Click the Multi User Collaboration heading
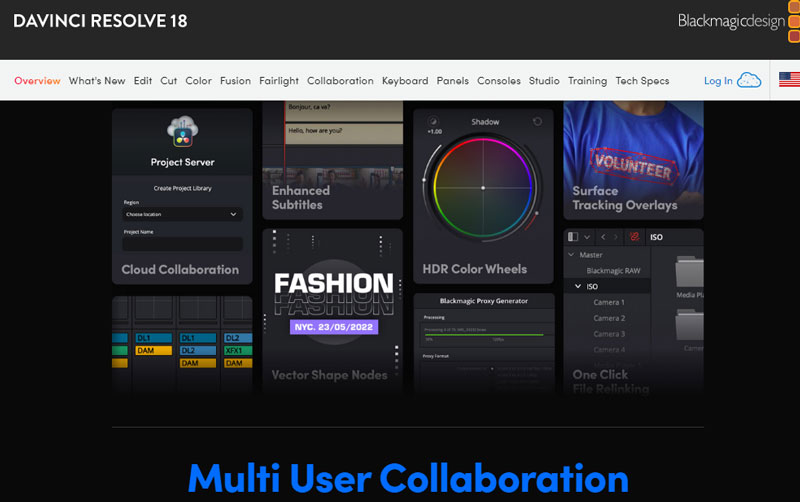Image resolution: width=800 pixels, height=502 pixels. (x=408, y=479)
